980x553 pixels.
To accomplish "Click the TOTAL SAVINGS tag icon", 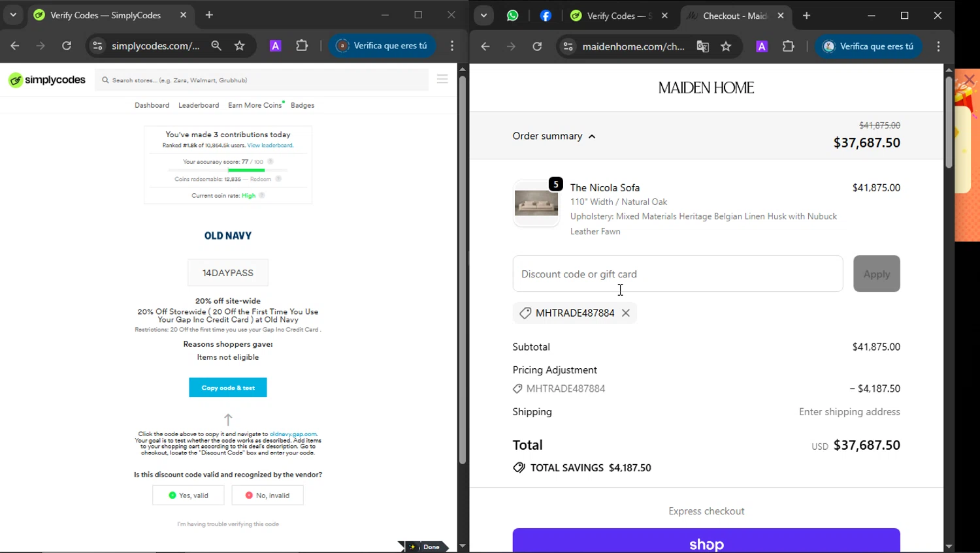I will point(519,467).
